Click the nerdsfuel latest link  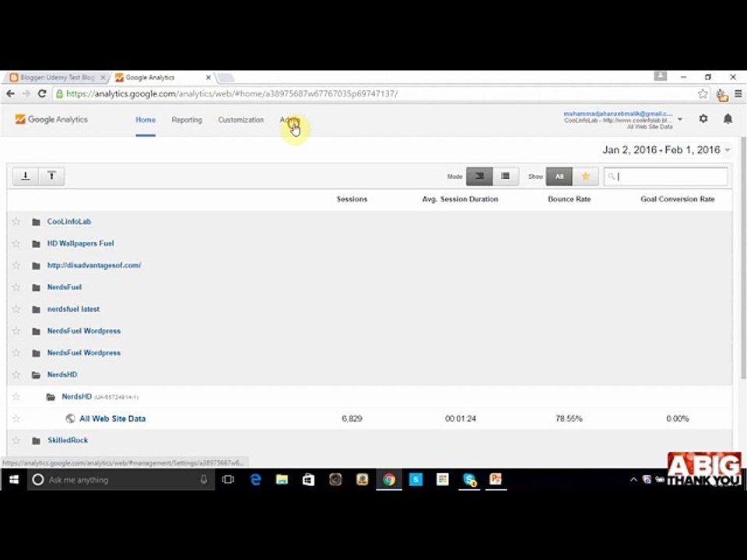coord(73,309)
